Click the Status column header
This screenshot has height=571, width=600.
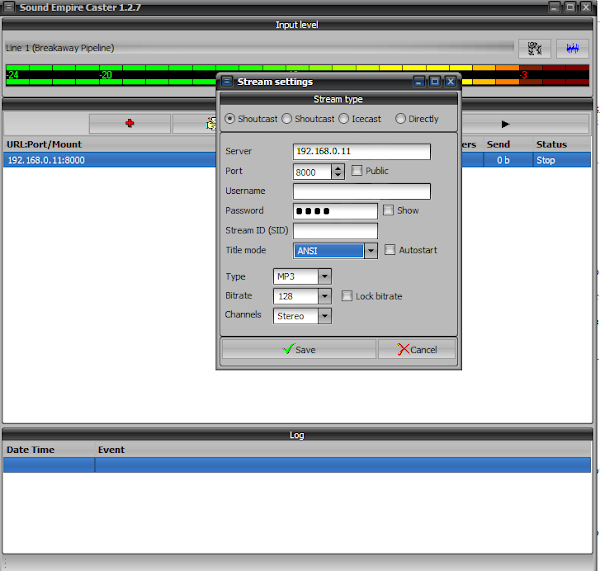pos(551,144)
